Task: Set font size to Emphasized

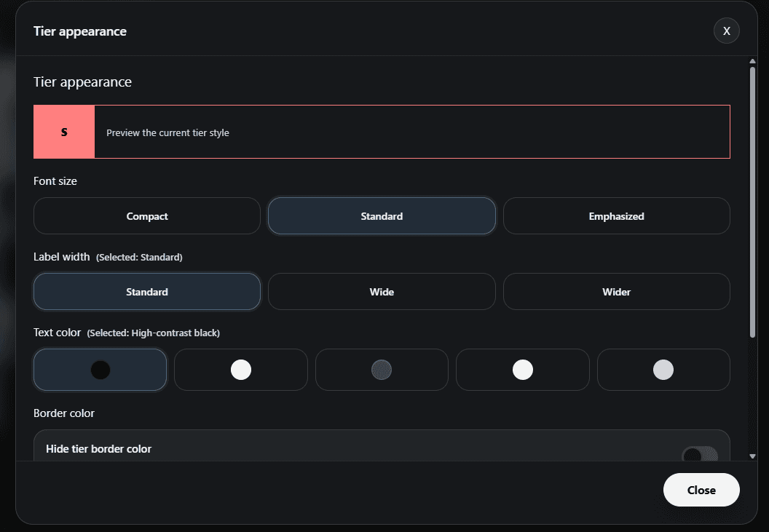Action: pos(616,216)
